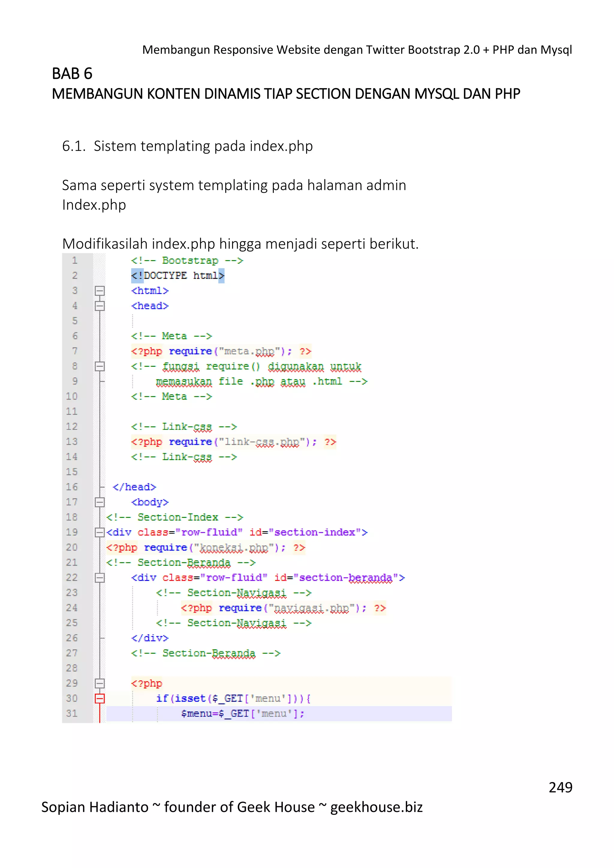Screen dimensions: 614x868
Task: Click the if(isset($_GET['menu'])) line
Action: [233, 699]
